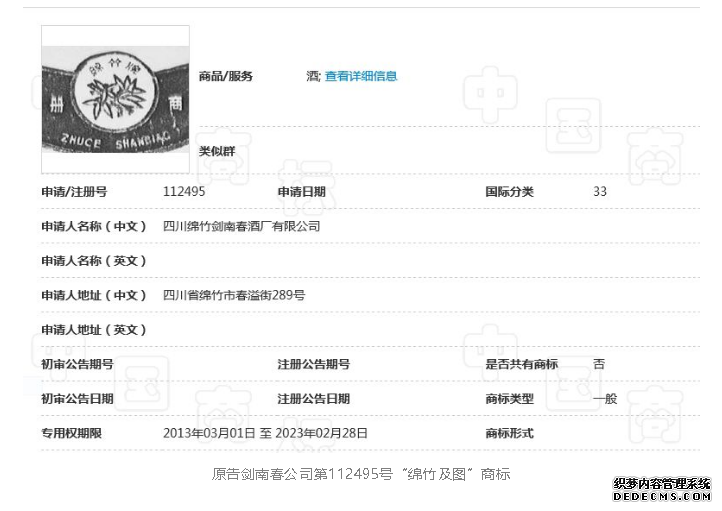The image size is (722, 511).
Task: Click the 申请人名称（中文）label
Action: (x=94, y=226)
